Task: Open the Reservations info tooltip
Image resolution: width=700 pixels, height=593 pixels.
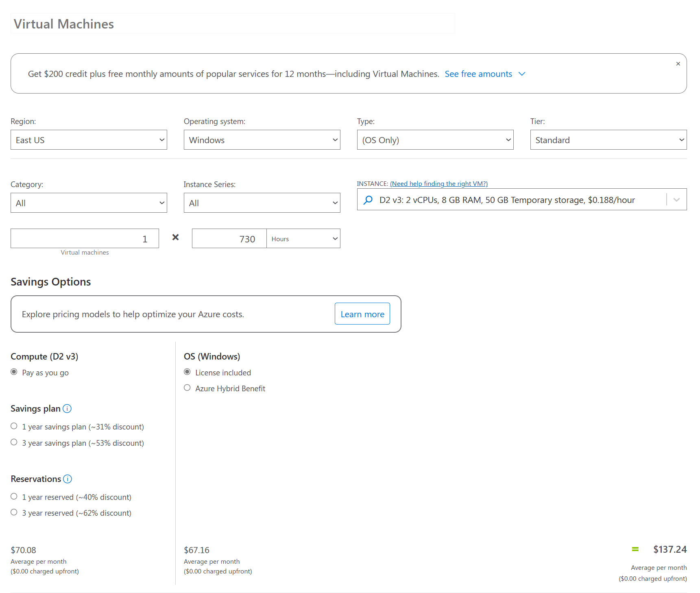Action: (68, 479)
